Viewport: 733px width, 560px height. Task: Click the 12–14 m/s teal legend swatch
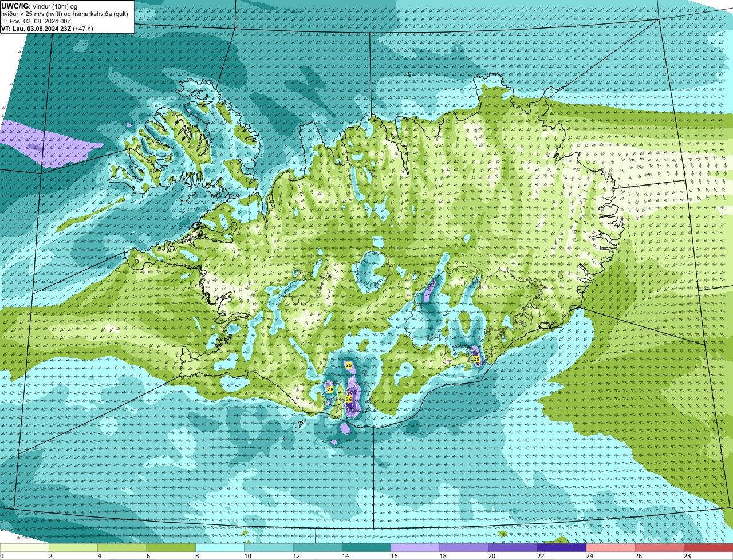[x=318, y=548]
